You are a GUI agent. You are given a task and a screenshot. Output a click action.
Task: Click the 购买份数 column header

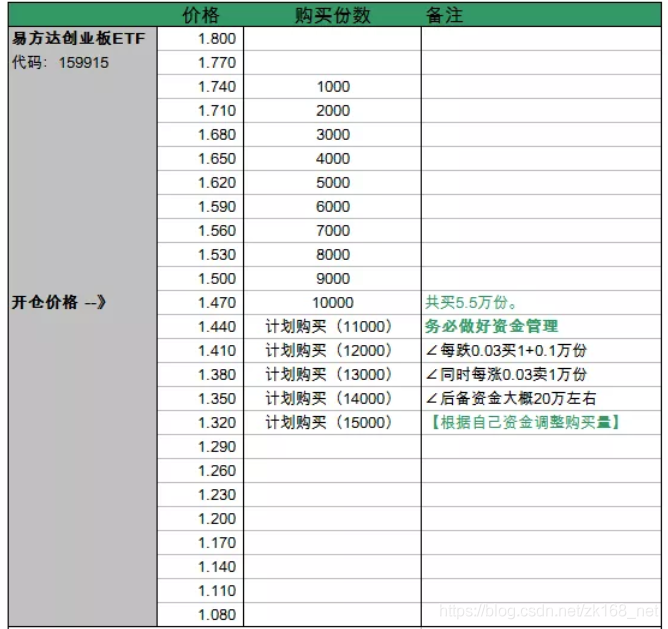(x=332, y=16)
